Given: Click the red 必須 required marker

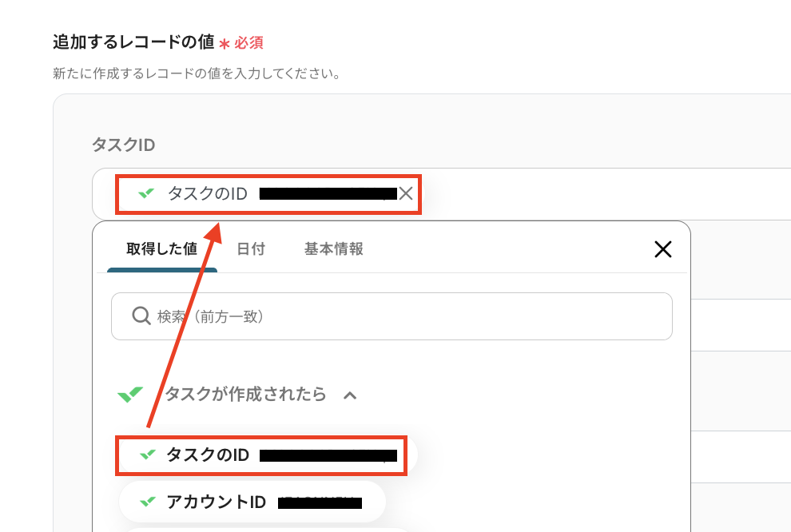Looking at the screenshot, I should (248, 42).
